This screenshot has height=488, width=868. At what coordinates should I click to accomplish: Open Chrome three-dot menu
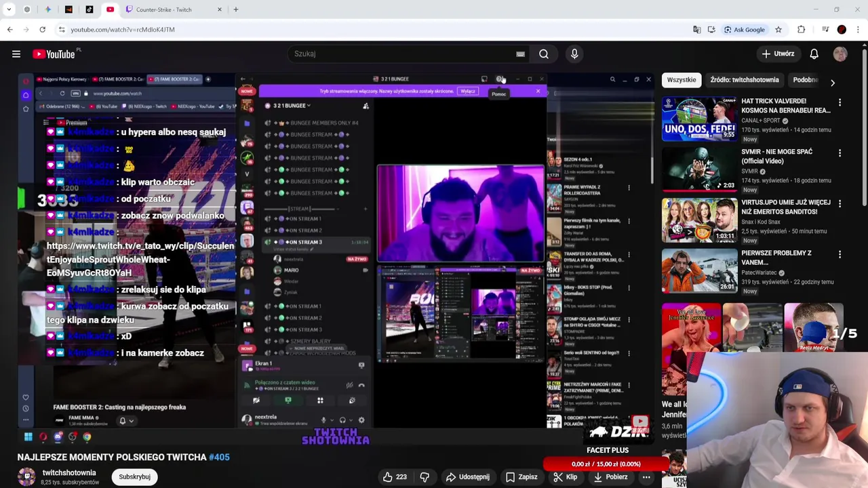[x=858, y=30]
